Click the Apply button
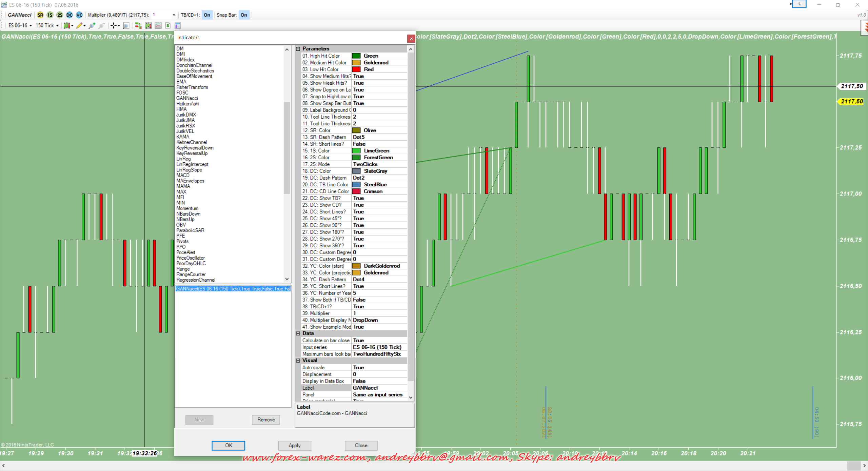The image size is (868, 471). [x=294, y=445]
